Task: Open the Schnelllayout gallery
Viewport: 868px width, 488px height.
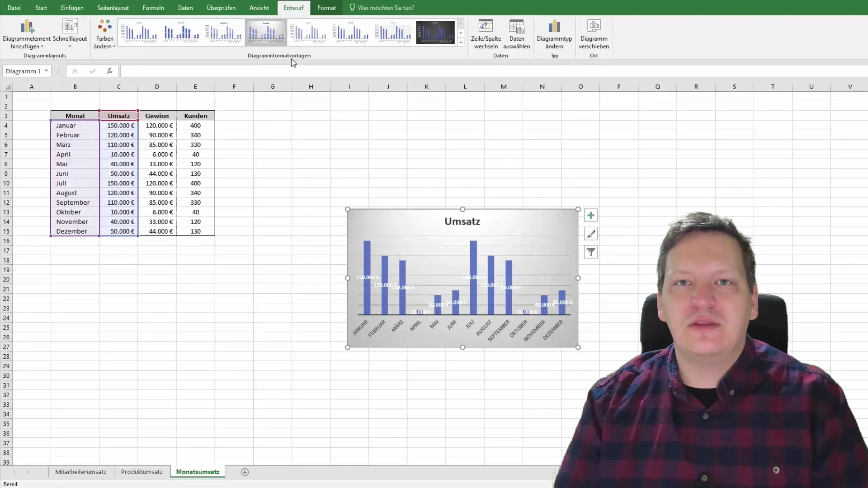Action: pyautogui.click(x=70, y=34)
